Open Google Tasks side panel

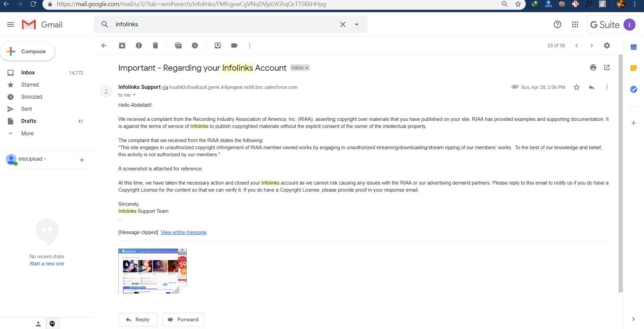pyautogui.click(x=634, y=89)
